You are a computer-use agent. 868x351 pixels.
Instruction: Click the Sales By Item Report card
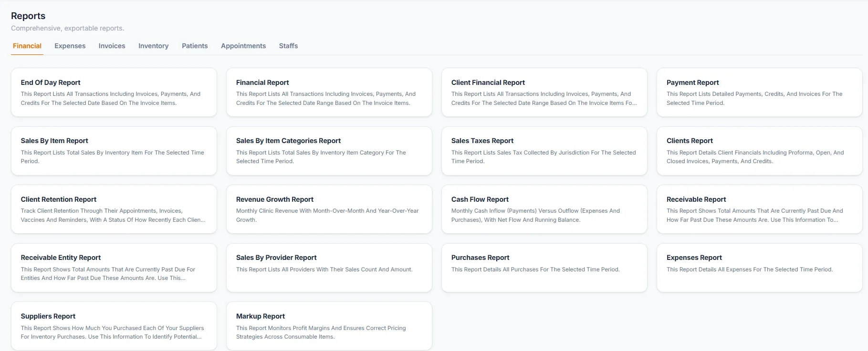(114, 151)
